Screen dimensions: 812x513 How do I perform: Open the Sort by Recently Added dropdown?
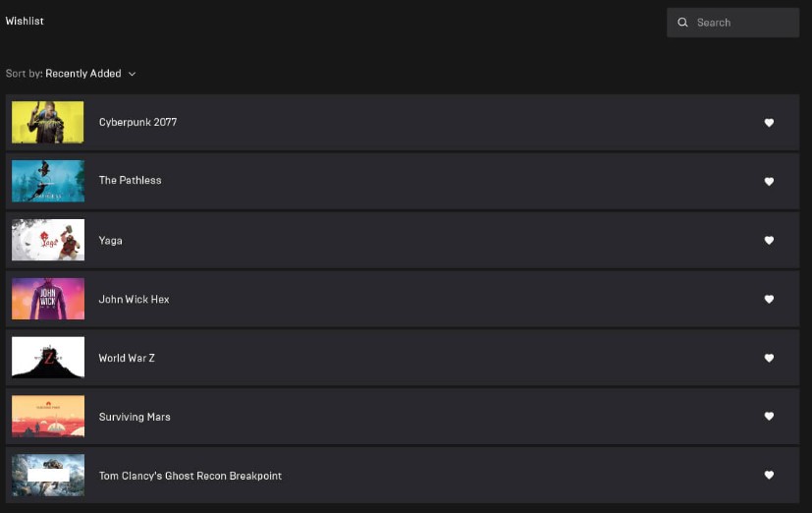(x=71, y=74)
